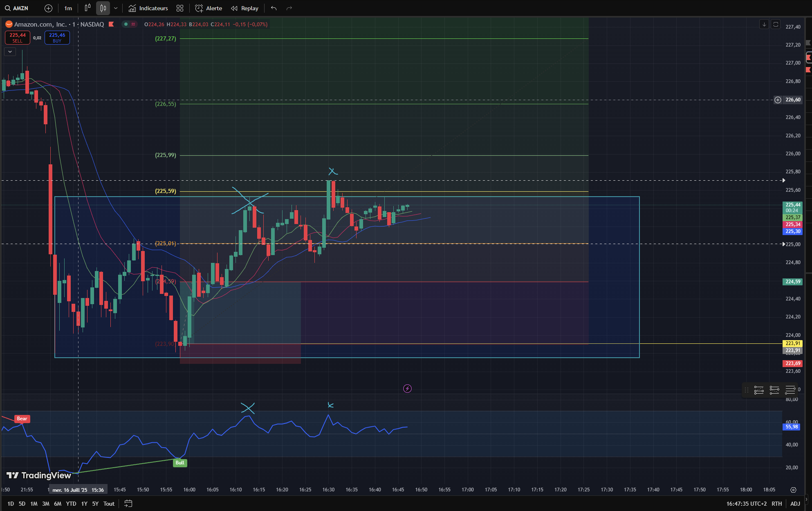Open timezone menu 16:47:35 UTC+2

click(x=747, y=504)
